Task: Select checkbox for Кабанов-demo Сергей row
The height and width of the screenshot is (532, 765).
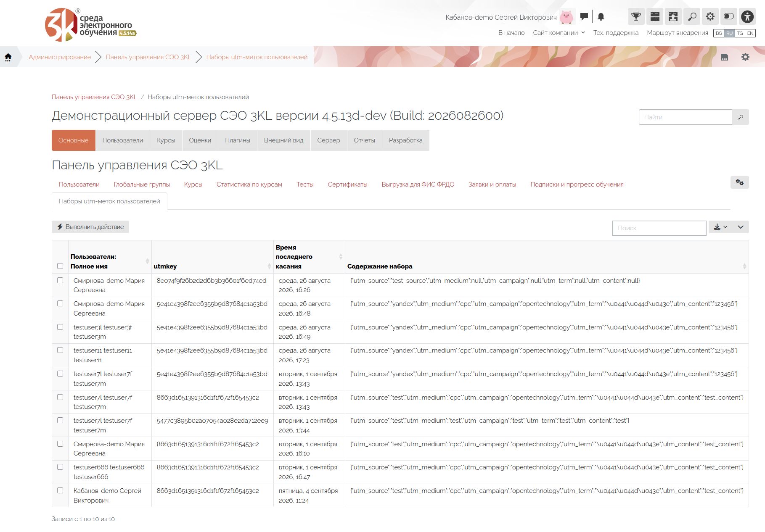Action: tap(60, 490)
